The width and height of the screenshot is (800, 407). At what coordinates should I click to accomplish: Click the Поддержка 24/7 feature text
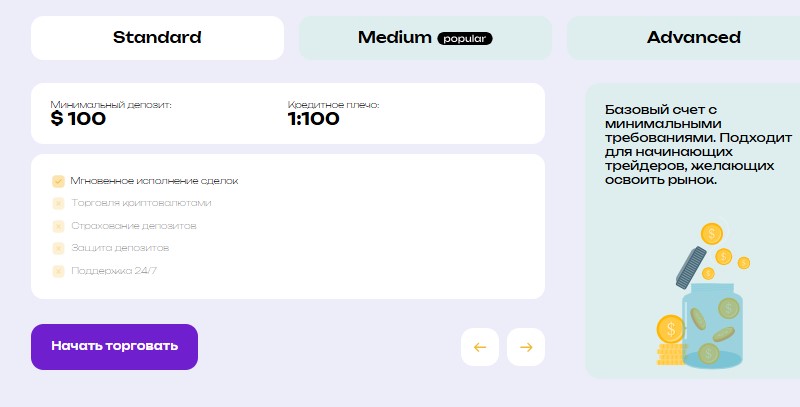click(x=114, y=271)
